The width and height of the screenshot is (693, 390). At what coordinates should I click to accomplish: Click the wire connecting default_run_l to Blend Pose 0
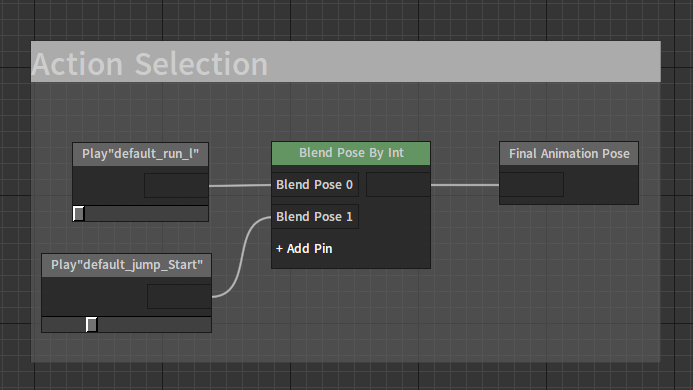pyautogui.click(x=240, y=185)
